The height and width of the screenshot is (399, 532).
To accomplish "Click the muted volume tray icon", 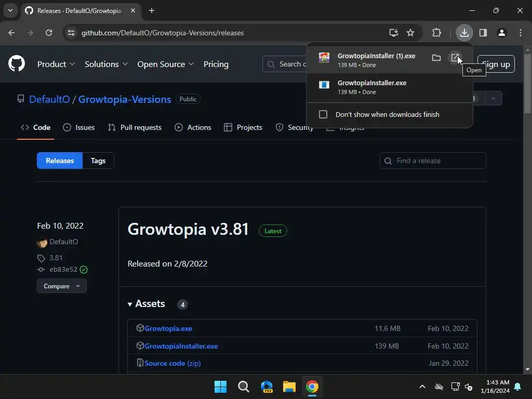I will 469,387.
